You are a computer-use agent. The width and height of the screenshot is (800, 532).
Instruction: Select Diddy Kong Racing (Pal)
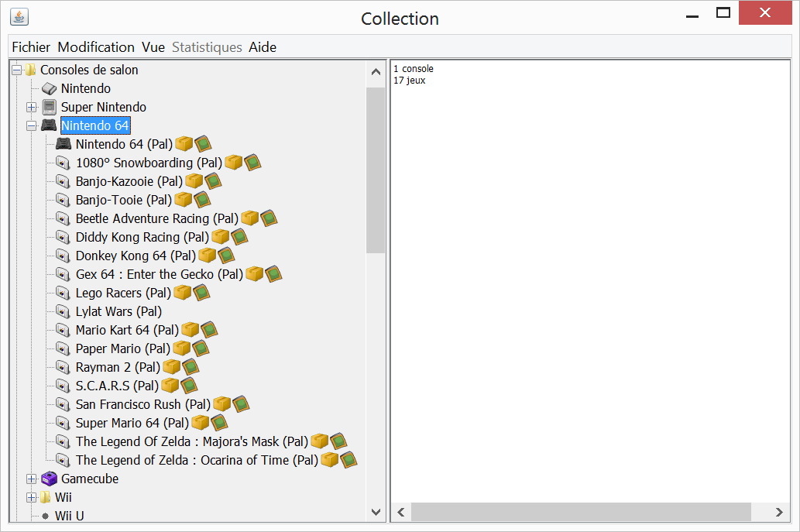click(x=142, y=237)
